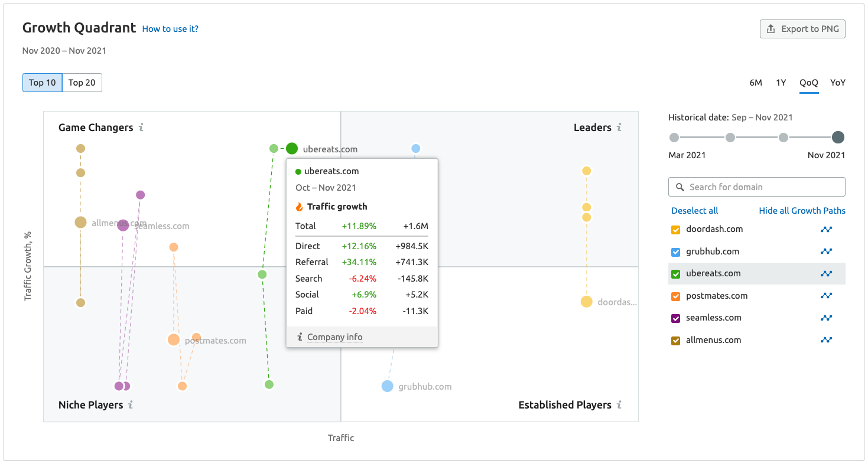Uncheck the doordash.com checkbox
The width and height of the screenshot is (868, 464).
tap(676, 230)
